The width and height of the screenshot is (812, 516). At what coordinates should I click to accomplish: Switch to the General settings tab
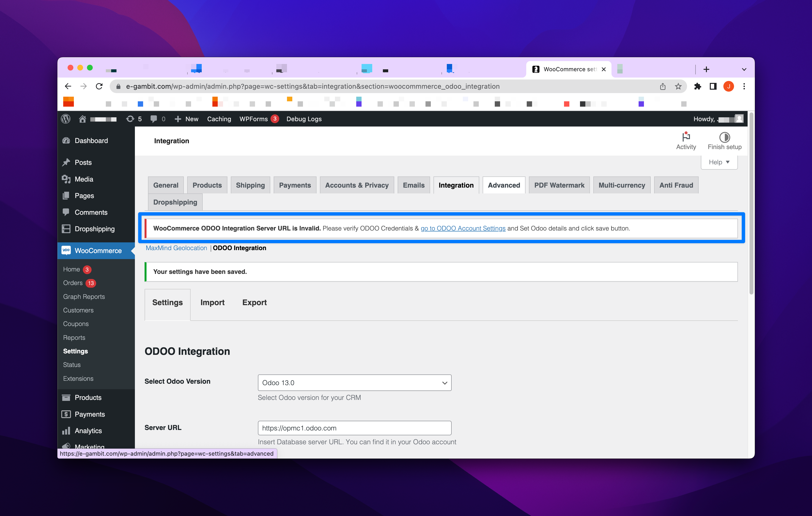pos(166,185)
